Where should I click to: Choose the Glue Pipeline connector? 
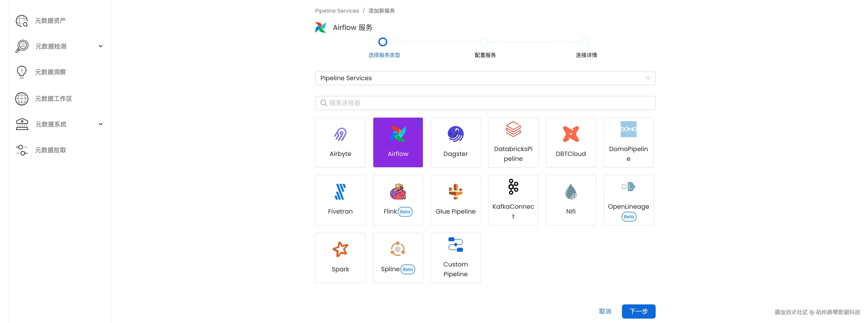(456, 200)
